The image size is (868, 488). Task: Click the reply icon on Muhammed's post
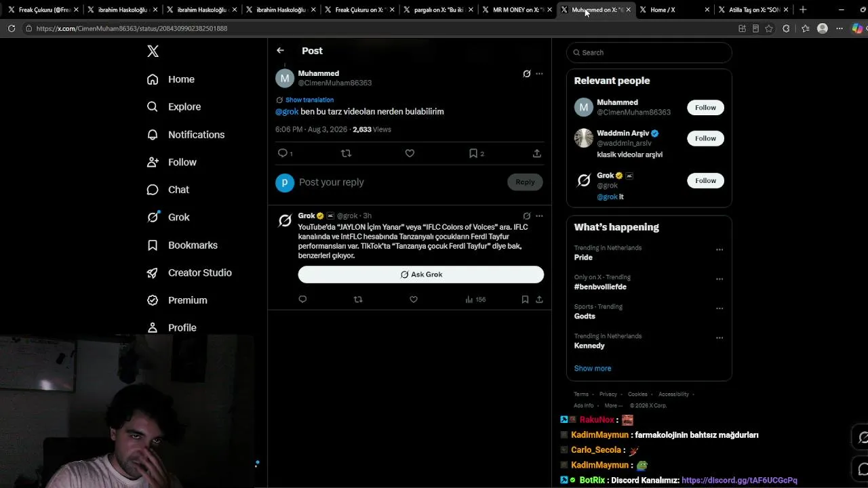click(283, 153)
